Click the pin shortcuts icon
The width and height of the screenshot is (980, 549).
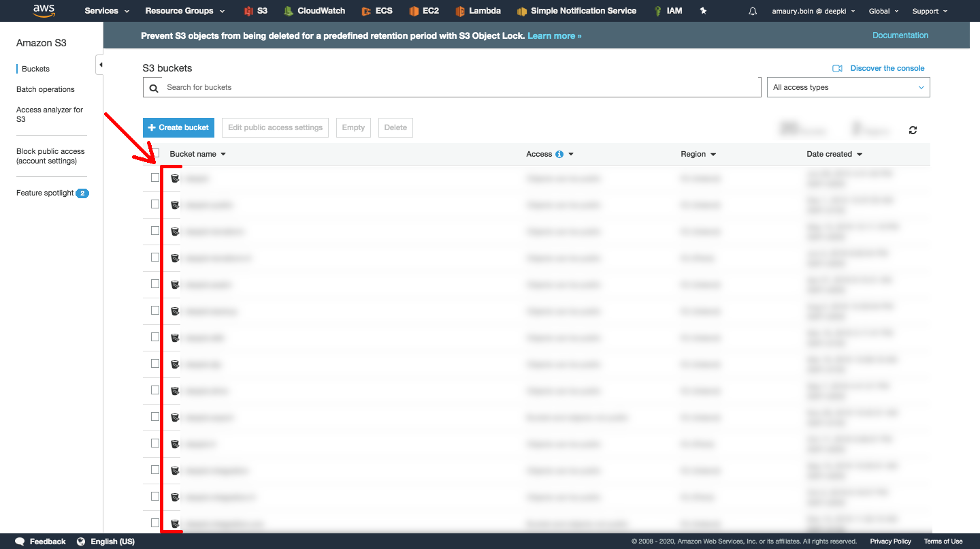click(x=704, y=11)
